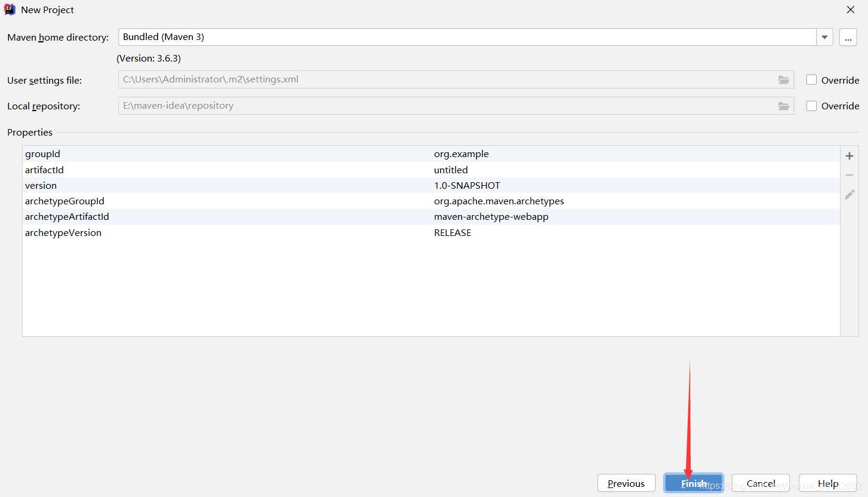Browse Maven home directory with ellipsis button

point(848,37)
